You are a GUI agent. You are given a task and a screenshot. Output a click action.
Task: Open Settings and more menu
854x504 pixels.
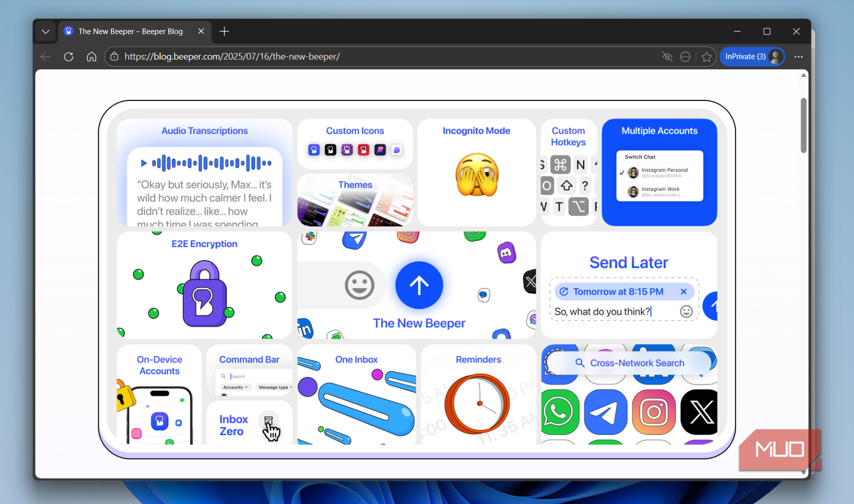pyautogui.click(x=799, y=56)
